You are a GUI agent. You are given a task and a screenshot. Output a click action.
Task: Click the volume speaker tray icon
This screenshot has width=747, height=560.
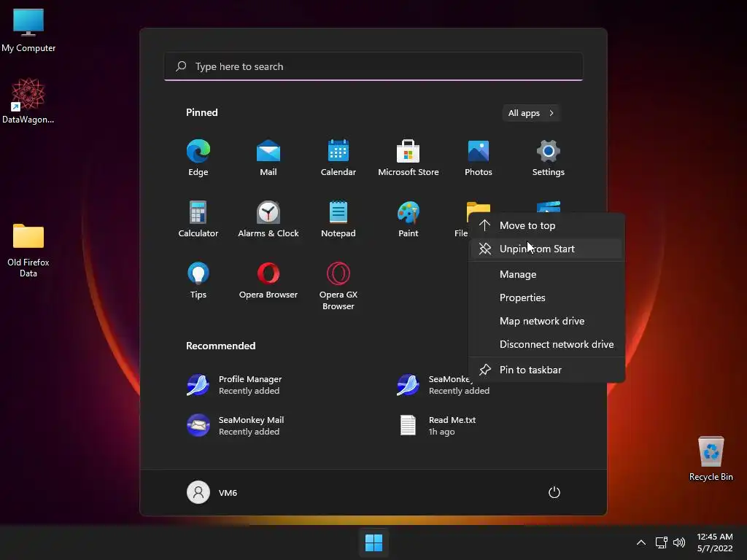pos(679,542)
